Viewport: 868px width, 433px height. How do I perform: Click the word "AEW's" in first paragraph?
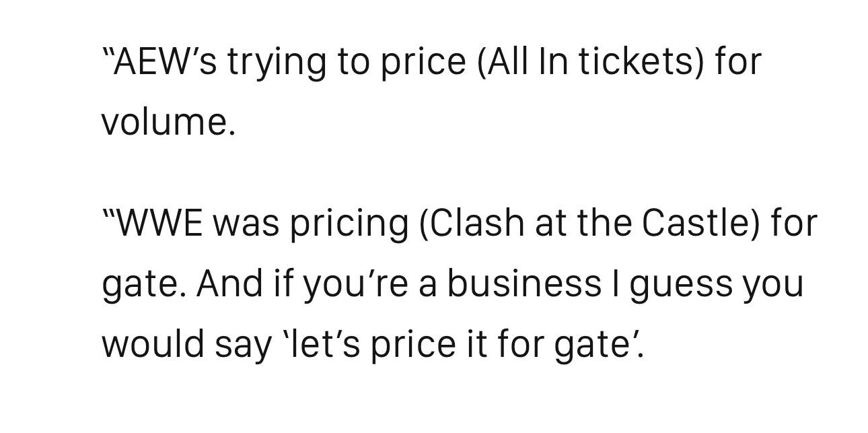tap(165, 62)
